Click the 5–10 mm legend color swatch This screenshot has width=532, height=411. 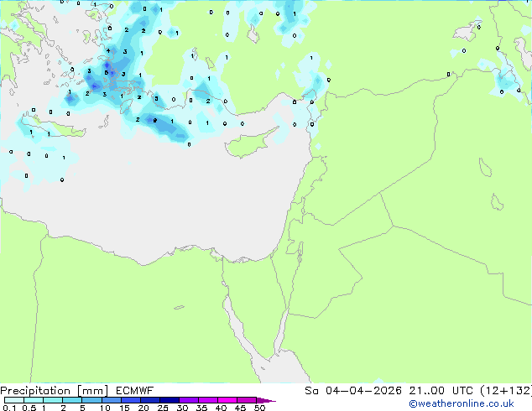[91, 400]
